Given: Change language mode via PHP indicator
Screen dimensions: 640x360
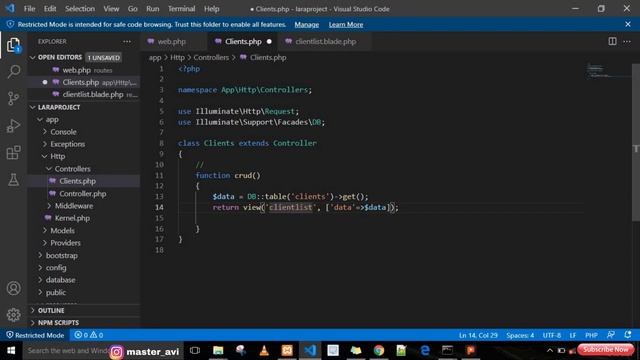Looking at the screenshot, I should click(x=591, y=335).
